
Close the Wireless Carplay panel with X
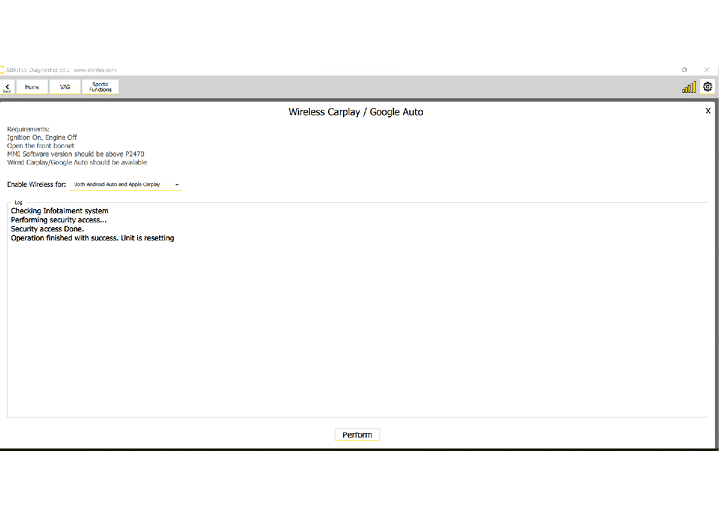708,111
